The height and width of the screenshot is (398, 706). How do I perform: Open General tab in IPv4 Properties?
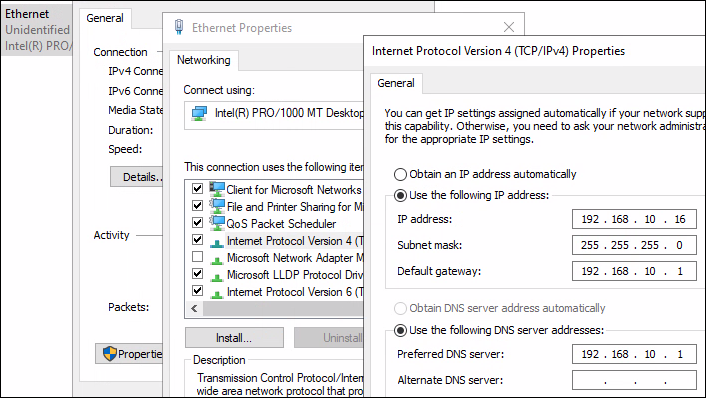tap(396, 83)
